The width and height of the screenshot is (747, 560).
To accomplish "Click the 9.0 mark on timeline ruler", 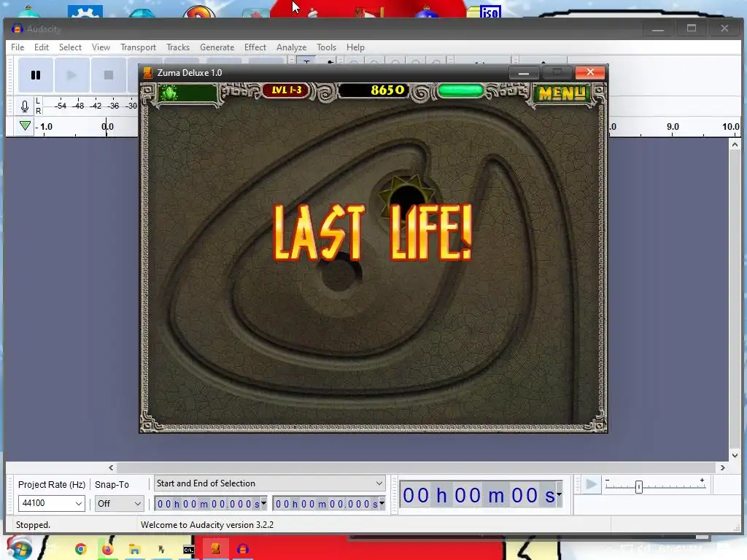I will point(673,126).
